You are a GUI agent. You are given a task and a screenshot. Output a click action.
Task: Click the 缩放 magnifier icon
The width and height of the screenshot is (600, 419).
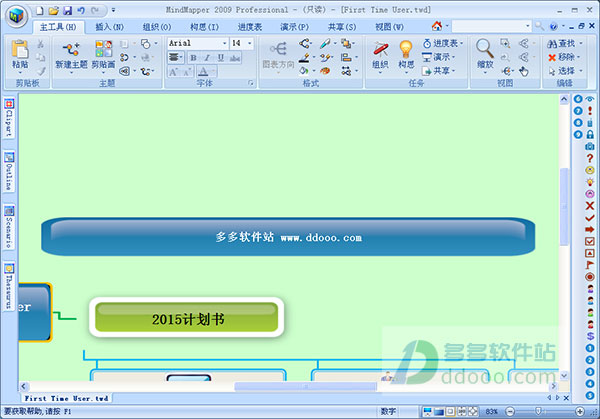[x=484, y=49]
